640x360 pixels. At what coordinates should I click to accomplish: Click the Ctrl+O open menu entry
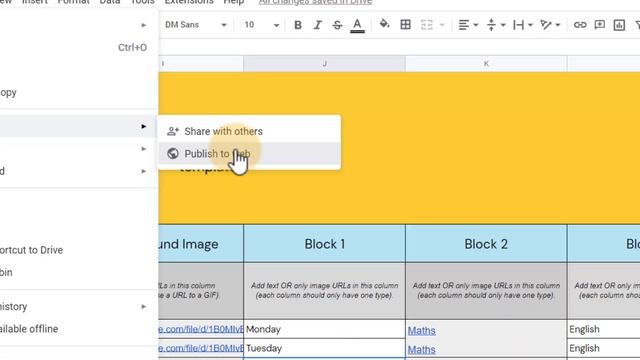click(x=78, y=47)
